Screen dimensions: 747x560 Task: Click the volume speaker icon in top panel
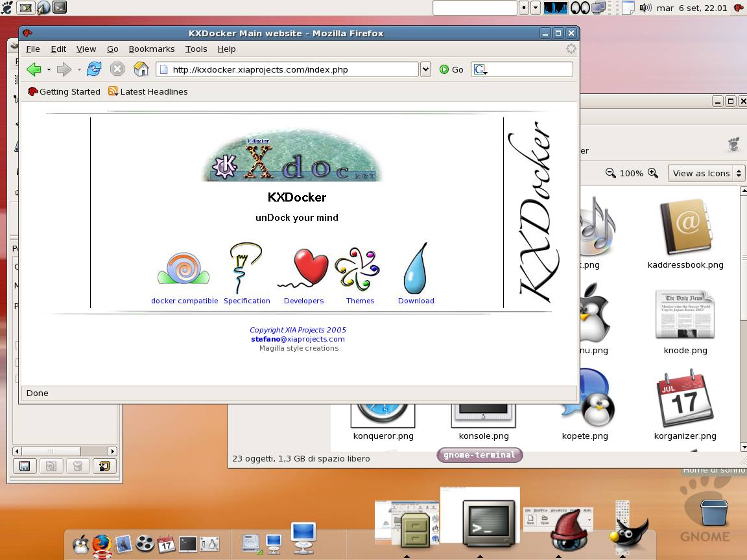(645, 8)
